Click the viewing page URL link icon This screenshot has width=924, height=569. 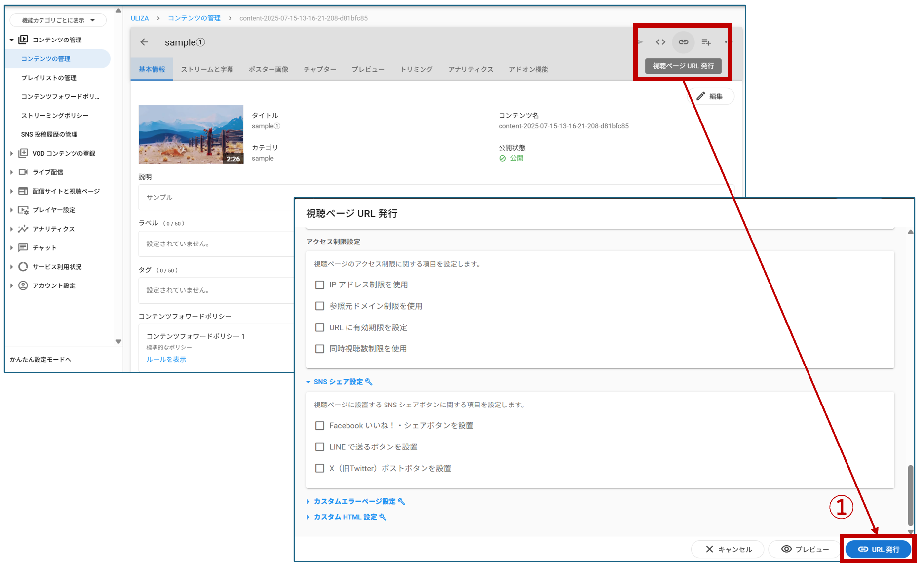683,42
